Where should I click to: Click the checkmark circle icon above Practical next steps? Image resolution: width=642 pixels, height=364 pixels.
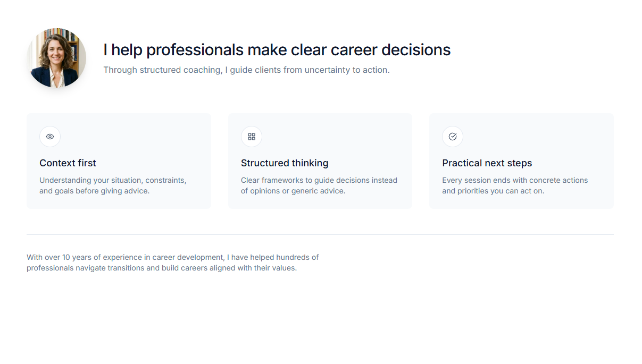(453, 137)
